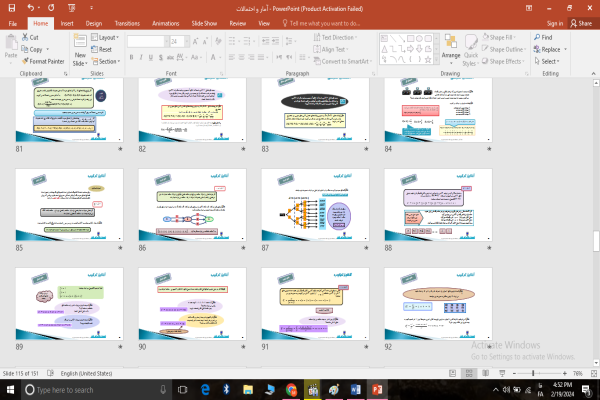The height and width of the screenshot is (400, 600).
Task: Switch to Reading View from status bar
Action: pyautogui.click(x=485, y=373)
